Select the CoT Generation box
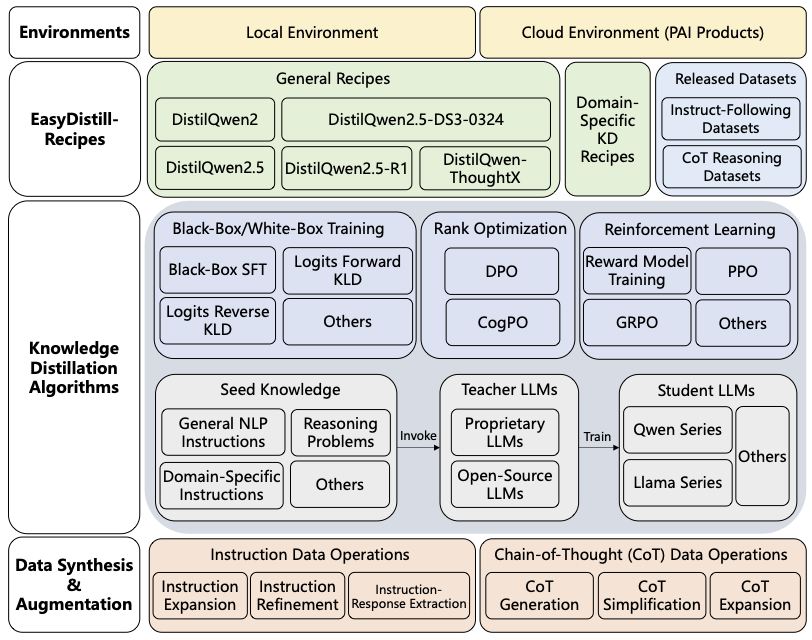 point(539,595)
